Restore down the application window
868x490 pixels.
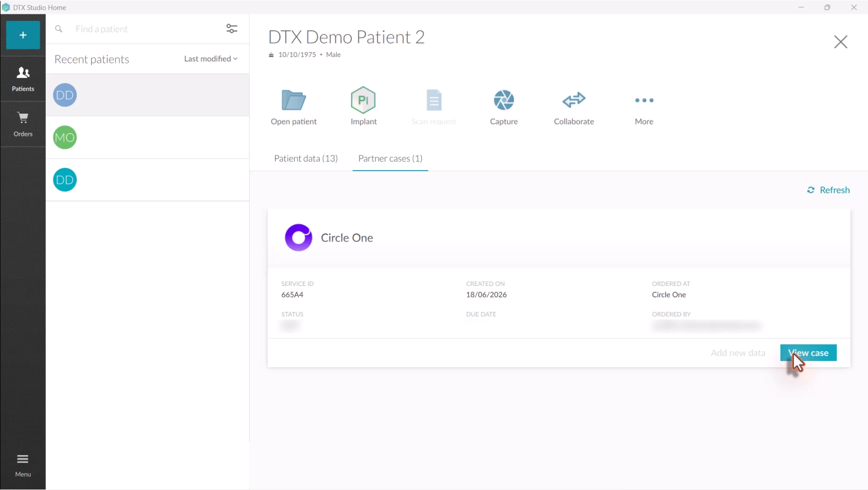(827, 7)
